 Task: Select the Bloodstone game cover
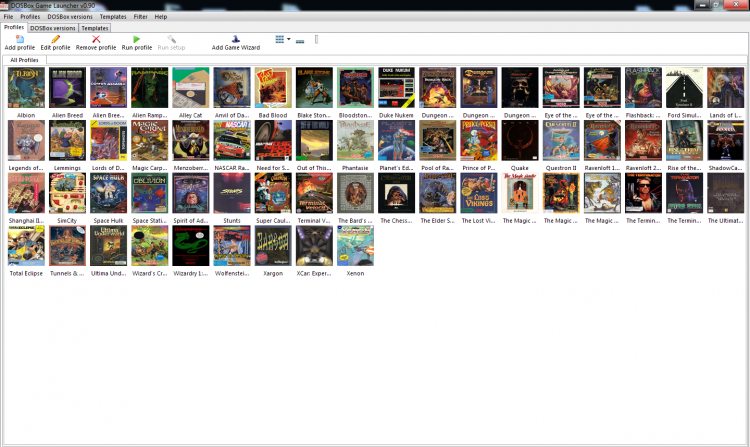click(355, 87)
